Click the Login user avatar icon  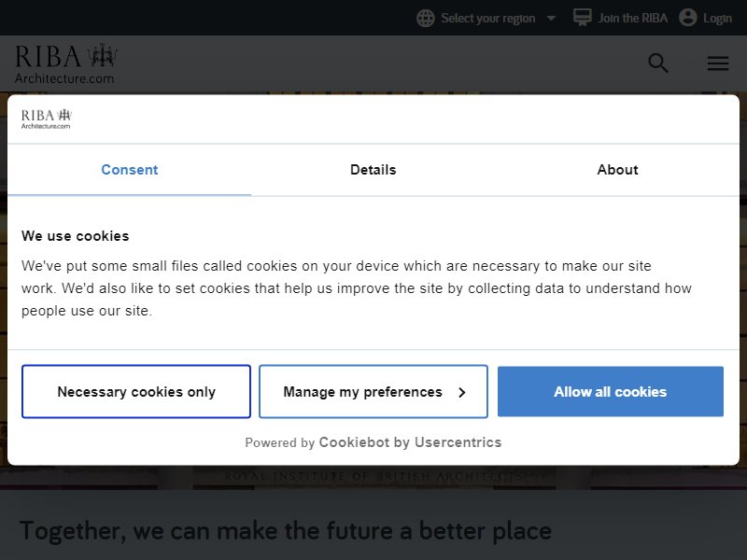(x=687, y=18)
